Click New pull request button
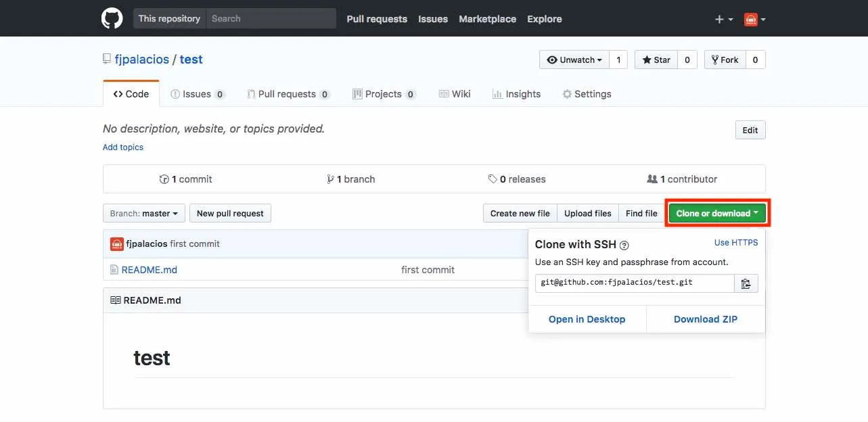Viewport: 868px width, 422px height. 230,213
